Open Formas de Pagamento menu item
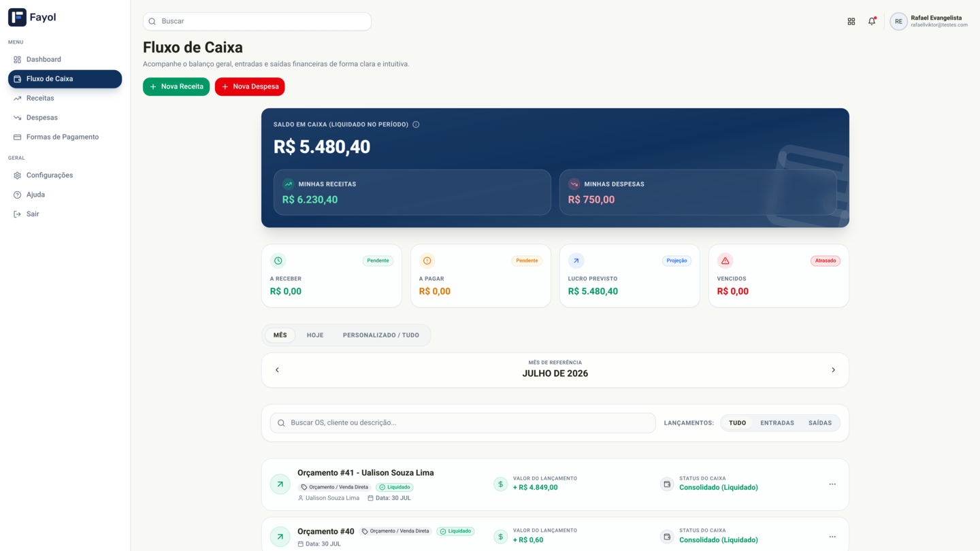 (65, 137)
